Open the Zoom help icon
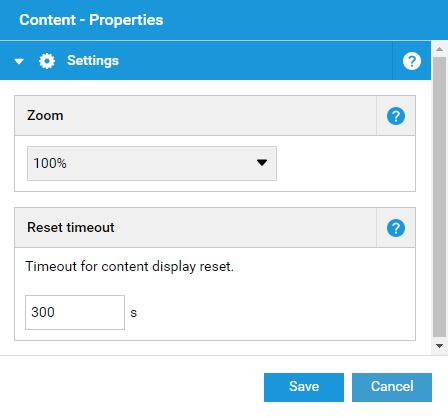The width and height of the screenshot is (448, 418). (x=396, y=116)
